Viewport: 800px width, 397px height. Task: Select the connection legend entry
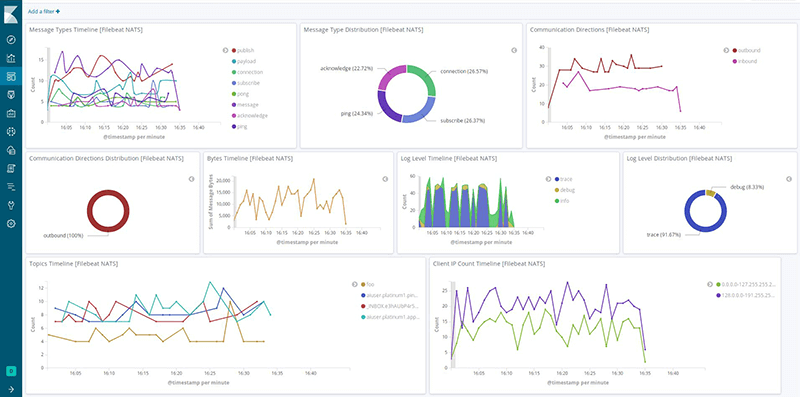pyautogui.click(x=247, y=72)
